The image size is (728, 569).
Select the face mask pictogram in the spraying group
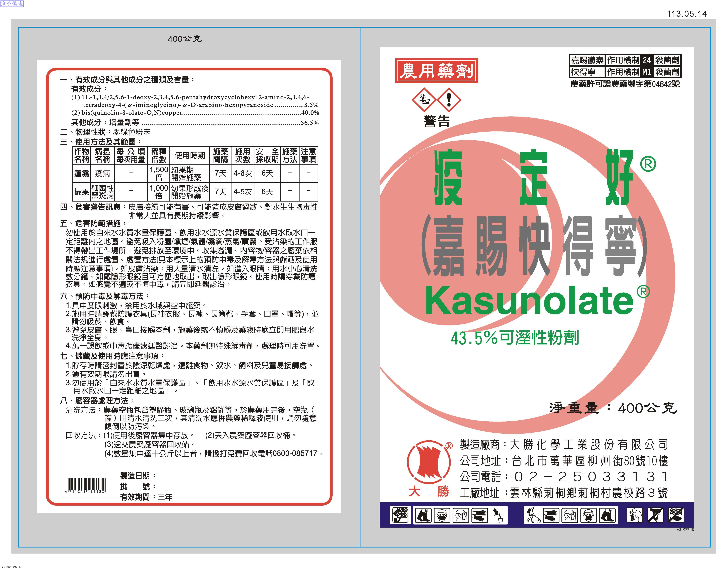588,515
